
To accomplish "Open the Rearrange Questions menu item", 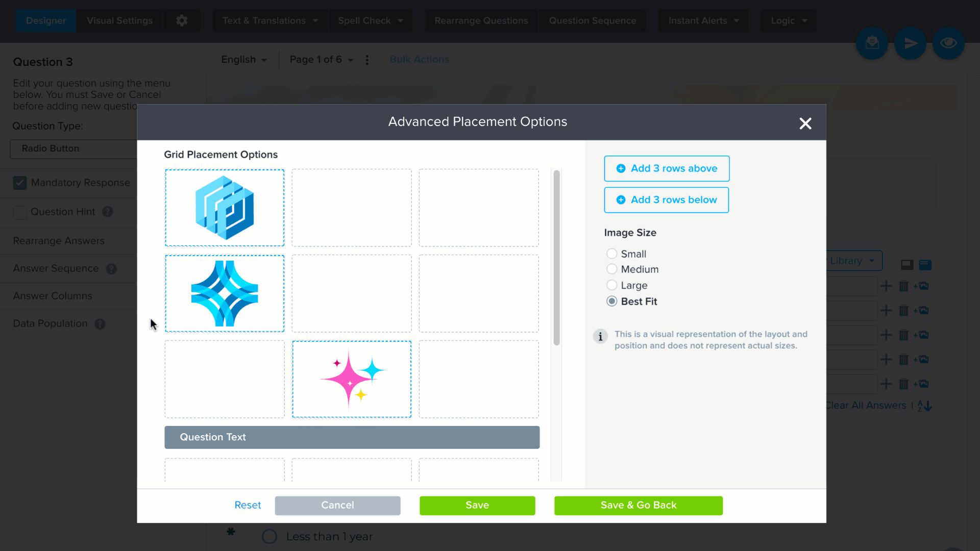I will [481, 20].
